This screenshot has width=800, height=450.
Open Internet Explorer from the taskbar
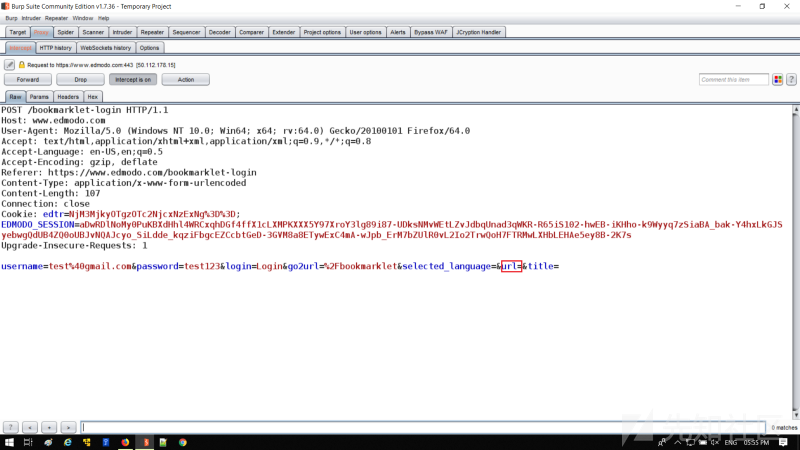67,442
